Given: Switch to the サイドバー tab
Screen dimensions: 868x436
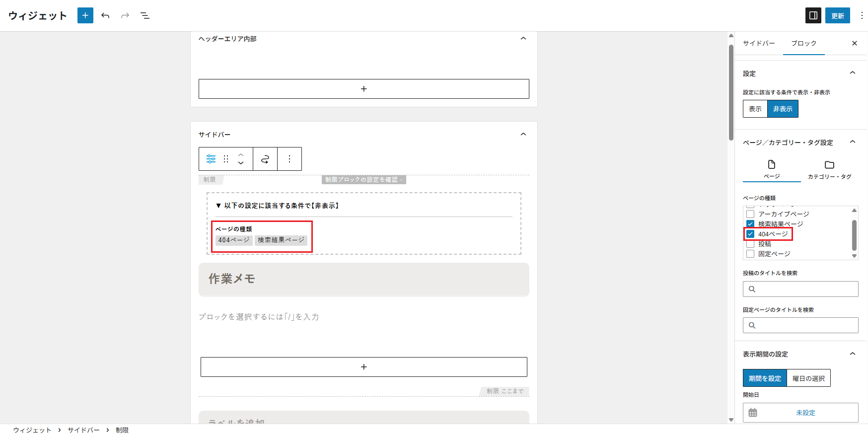Looking at the screenshot, I should 758,43.
